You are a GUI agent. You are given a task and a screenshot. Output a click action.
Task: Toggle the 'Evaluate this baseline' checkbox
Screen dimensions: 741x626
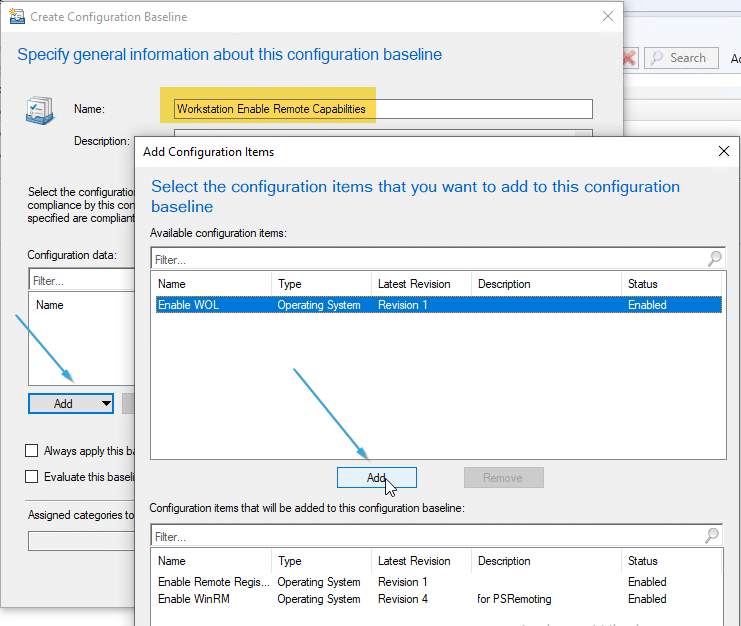click(x=33, y=477)
